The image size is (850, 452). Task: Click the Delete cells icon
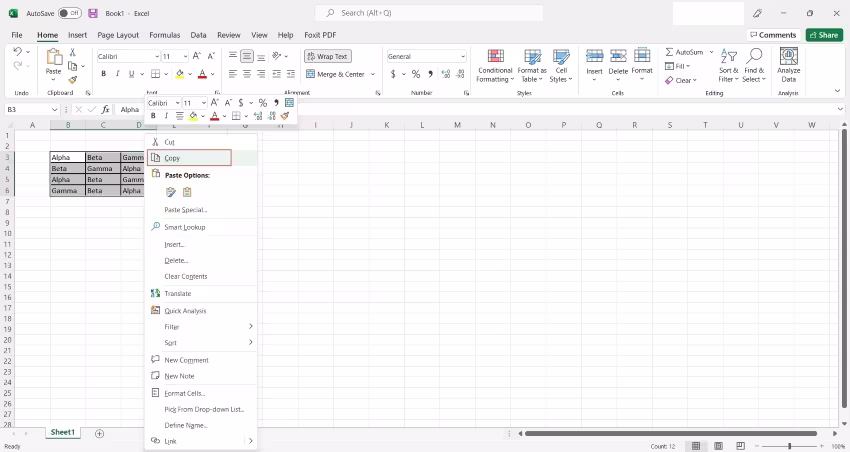pos(618,56)
